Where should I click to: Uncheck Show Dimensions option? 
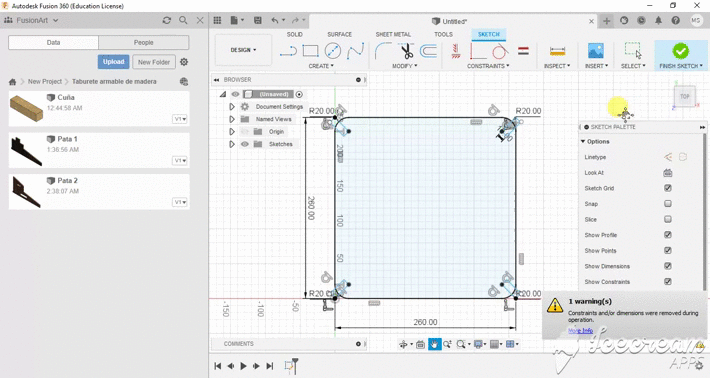tap(667, 266)
